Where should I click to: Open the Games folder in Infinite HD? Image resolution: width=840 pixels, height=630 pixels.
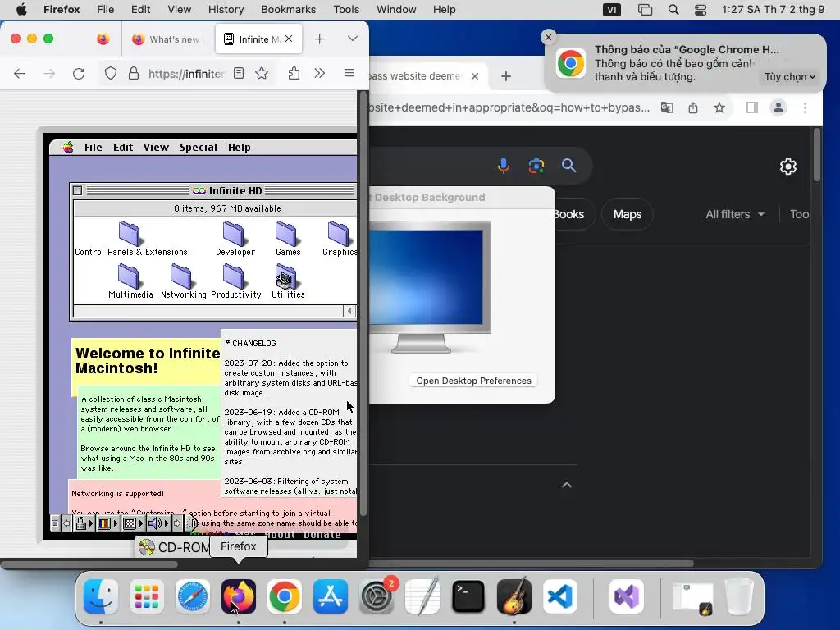[x=288, y=239]
